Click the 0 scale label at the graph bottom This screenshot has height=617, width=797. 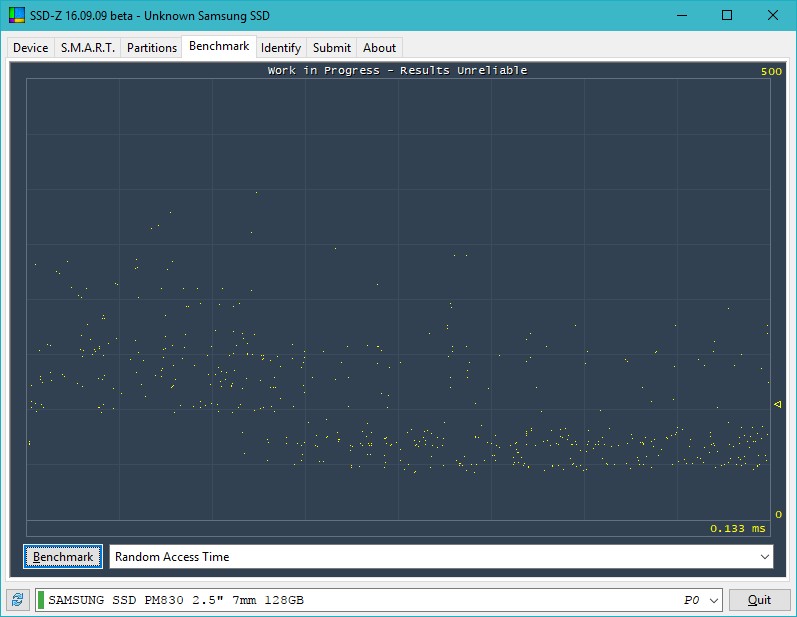778,514
